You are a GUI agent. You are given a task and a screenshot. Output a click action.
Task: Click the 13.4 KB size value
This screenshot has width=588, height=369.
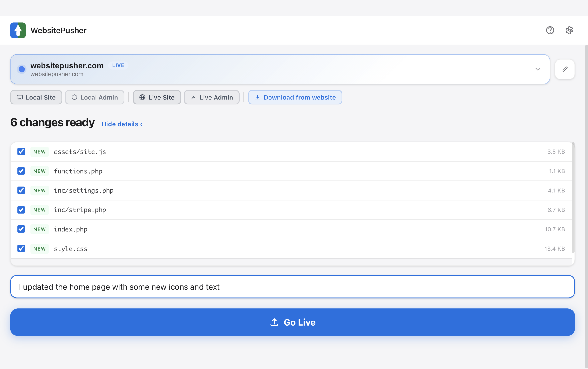[x=554, y=249]
